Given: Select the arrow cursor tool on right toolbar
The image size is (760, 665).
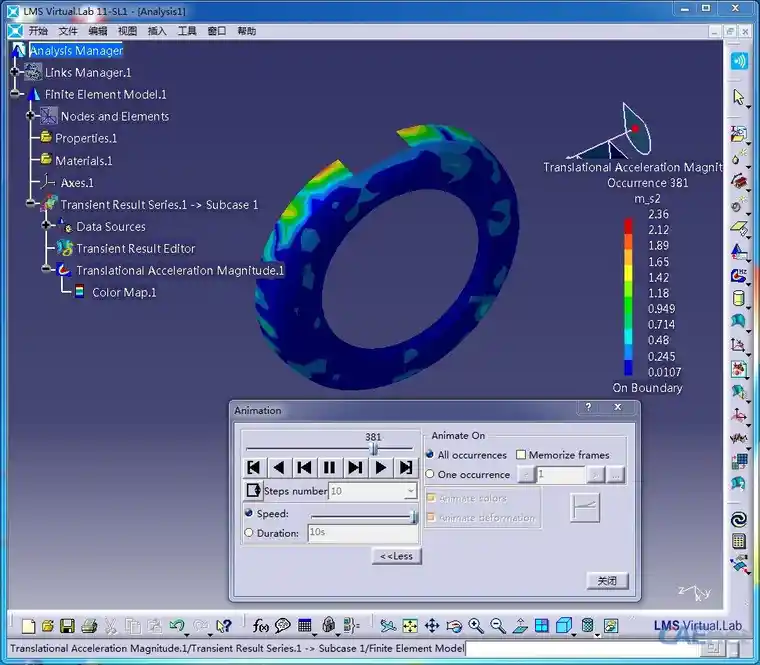Looking at the screenshot, I should [x=738, y=97].
